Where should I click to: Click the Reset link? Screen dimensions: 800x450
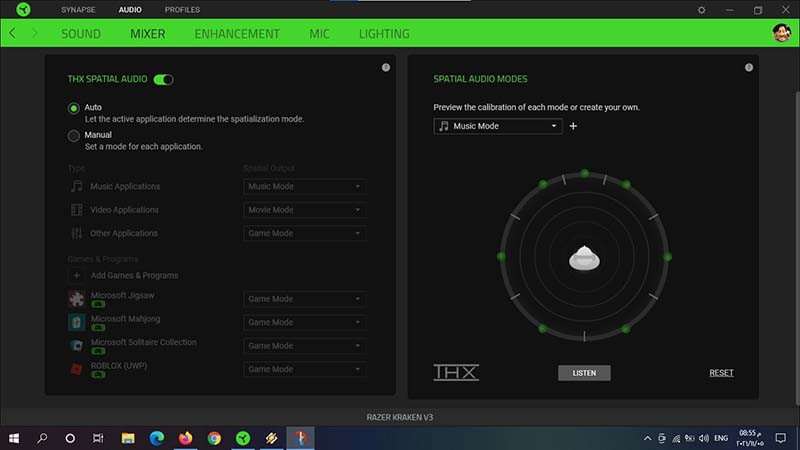721,373
